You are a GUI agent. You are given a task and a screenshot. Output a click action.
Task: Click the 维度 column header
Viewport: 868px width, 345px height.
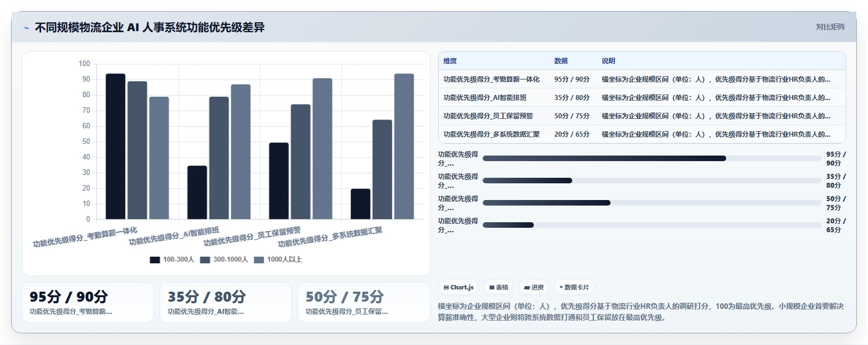click(450, 61)
